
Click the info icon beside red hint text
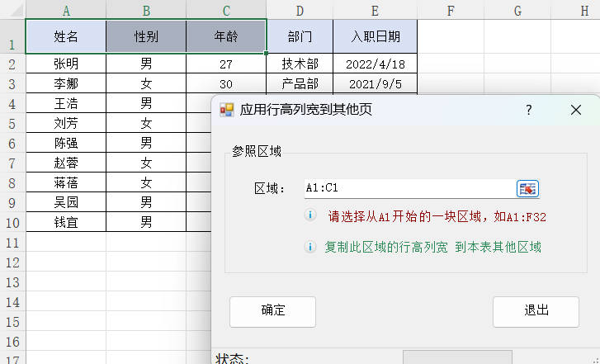point(311,215)
